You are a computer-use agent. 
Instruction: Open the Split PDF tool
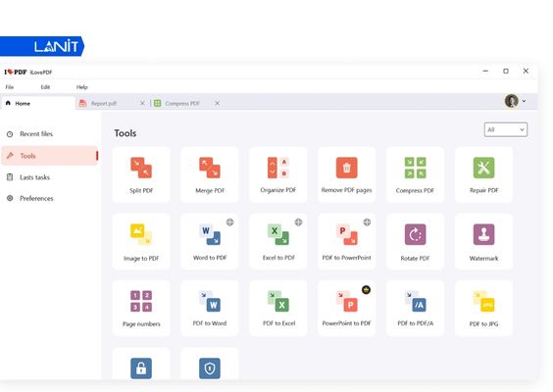click(x=141, y=174)
